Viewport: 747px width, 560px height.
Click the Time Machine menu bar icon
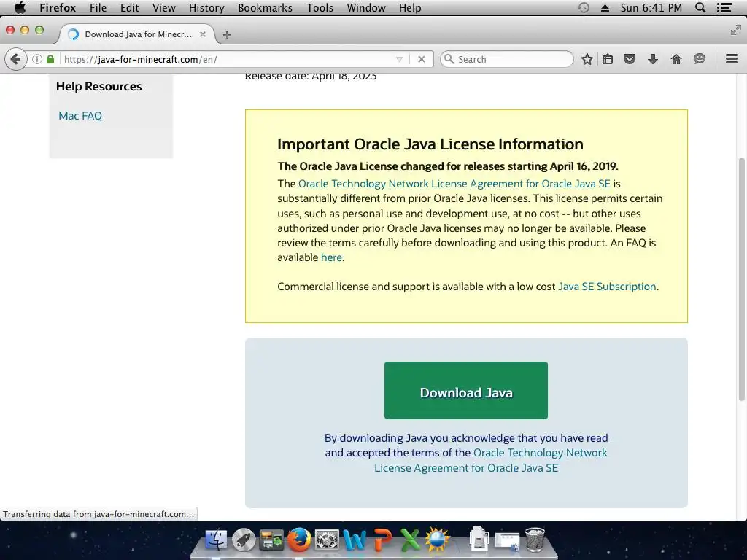point(583,7)
